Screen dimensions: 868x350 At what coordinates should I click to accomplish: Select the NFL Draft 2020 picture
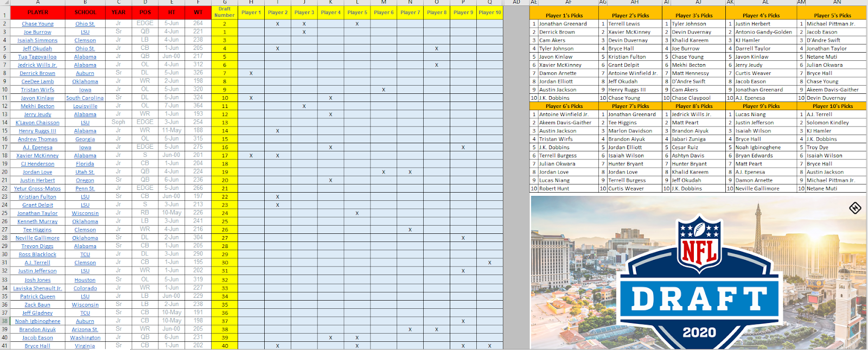coord(698,272)
